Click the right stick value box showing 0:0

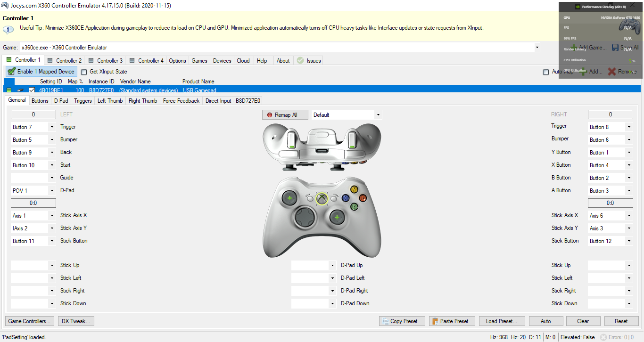tap(611, 203)
